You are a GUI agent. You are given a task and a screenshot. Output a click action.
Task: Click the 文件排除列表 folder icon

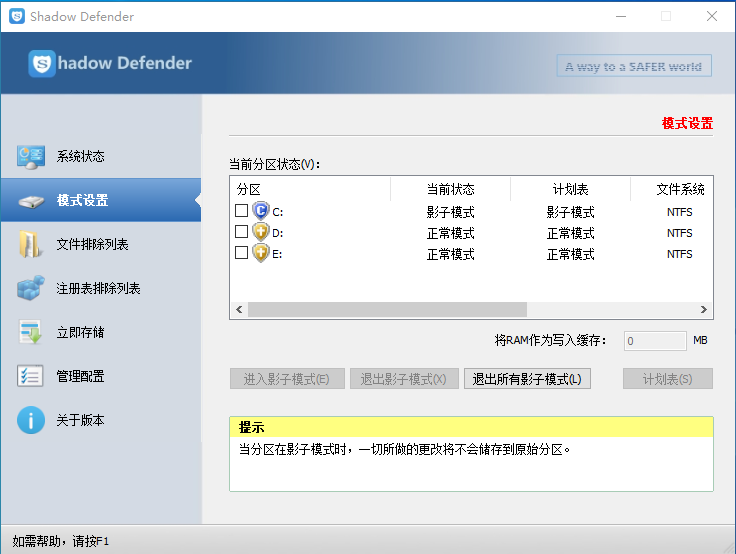tap(31, 244)
